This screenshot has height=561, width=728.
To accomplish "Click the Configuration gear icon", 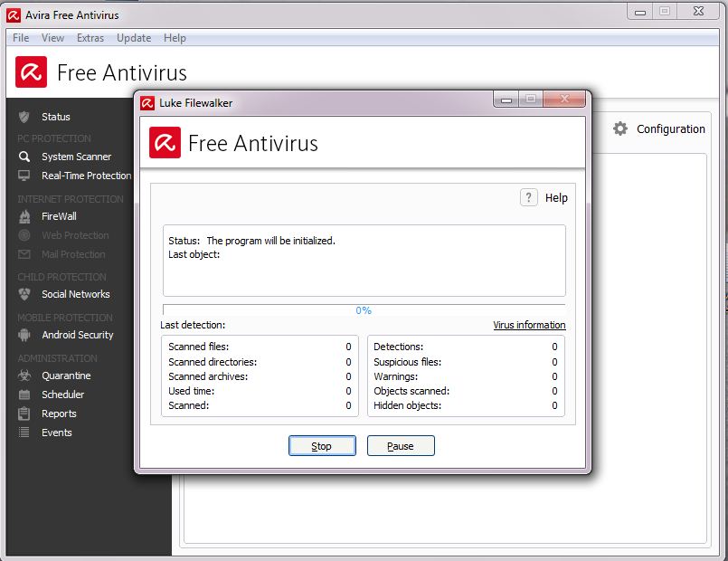I will 620,128.
